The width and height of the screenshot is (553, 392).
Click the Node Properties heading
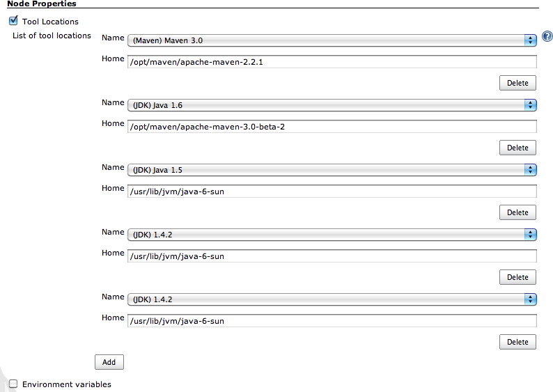coord(42,3)
